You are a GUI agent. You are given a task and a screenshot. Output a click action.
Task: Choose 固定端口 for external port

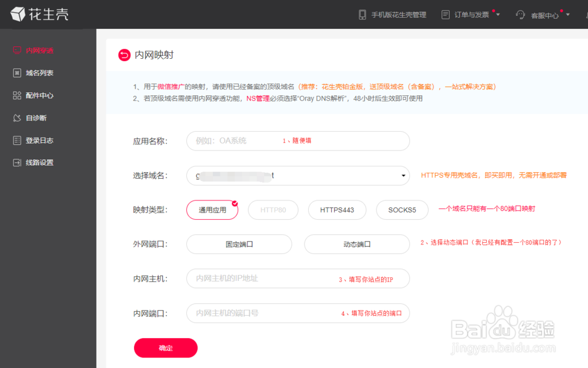[x=239, y=245]
